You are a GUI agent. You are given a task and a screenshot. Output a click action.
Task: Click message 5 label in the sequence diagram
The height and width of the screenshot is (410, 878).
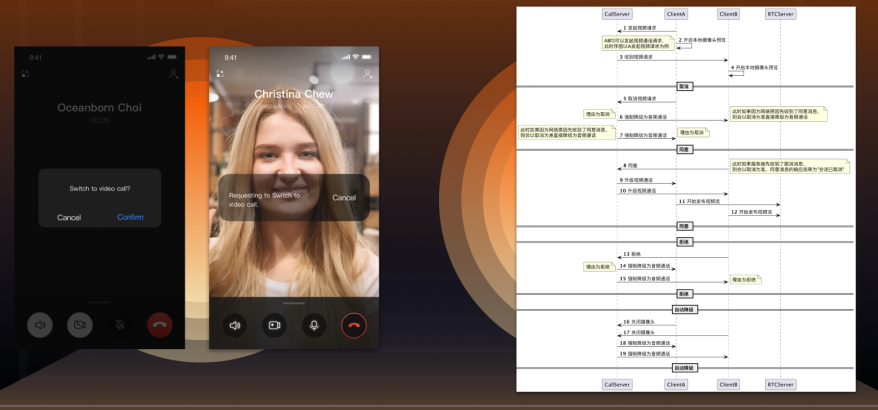pos(640,99)
